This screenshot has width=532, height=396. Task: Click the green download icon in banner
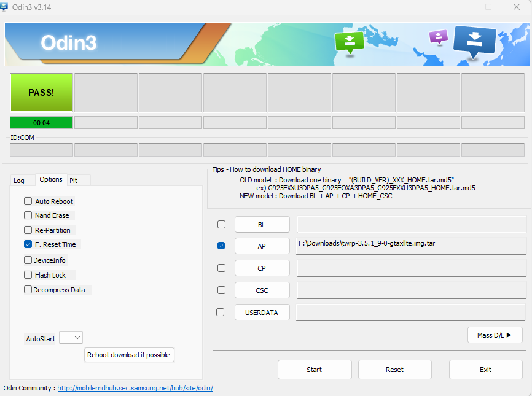(x=349, y=42)
